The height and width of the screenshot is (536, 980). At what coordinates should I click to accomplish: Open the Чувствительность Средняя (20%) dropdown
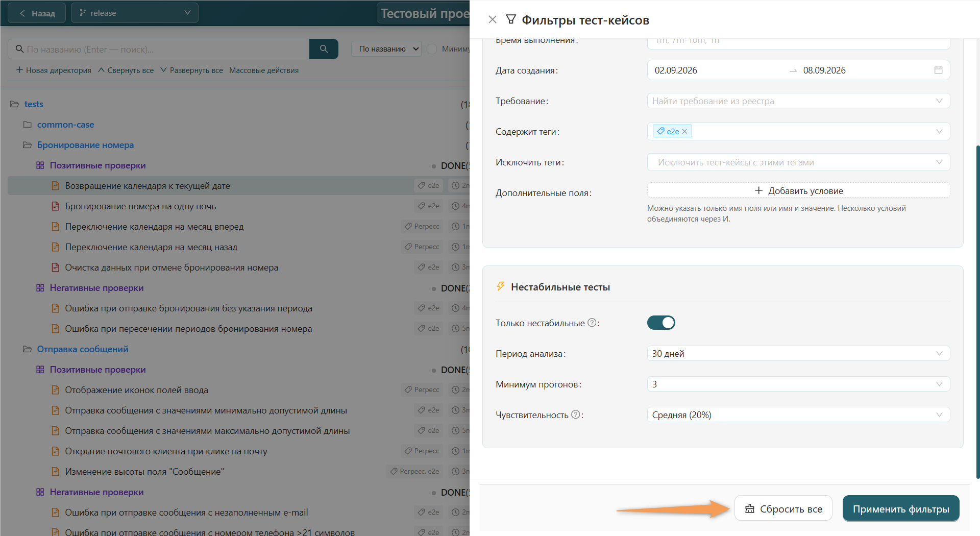point(798,415)
